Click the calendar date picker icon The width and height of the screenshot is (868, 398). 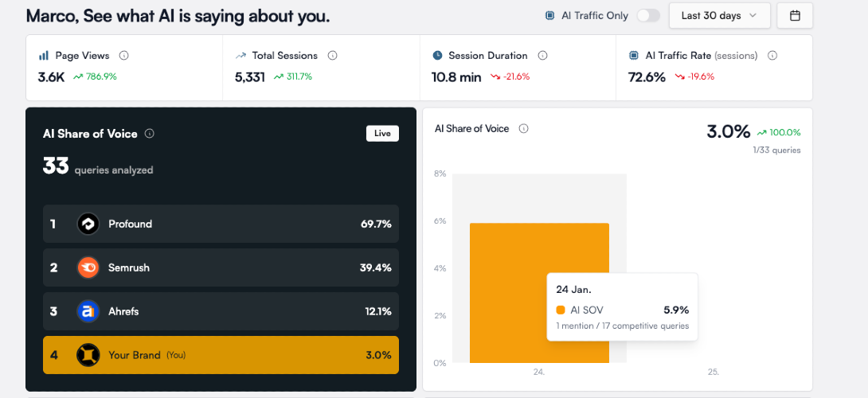point(795,16)
